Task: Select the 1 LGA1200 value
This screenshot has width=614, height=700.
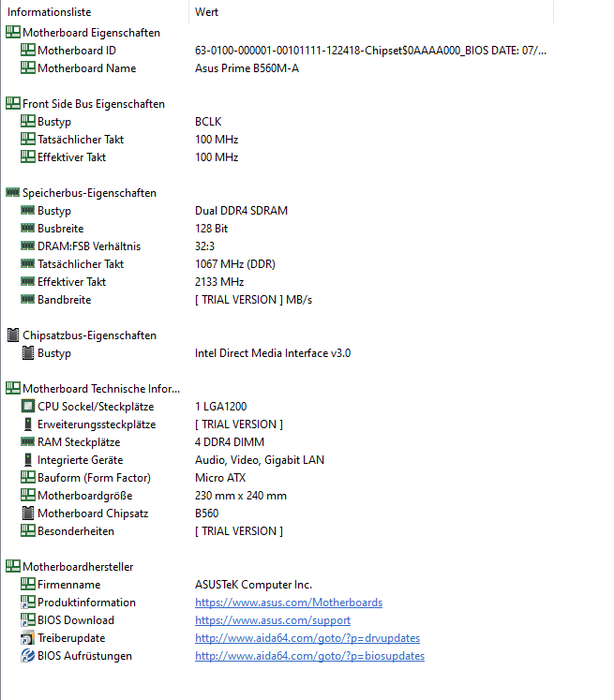Action: tap(220, 407)
